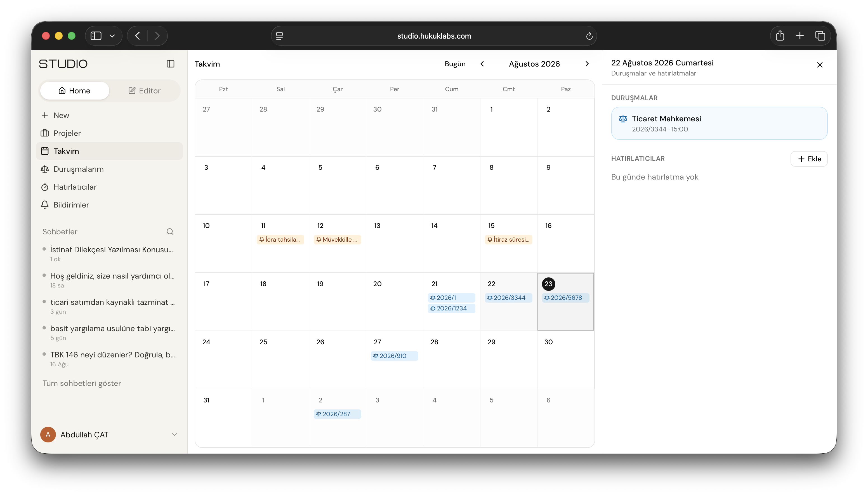
Task: Open the Hoş geldiniz chat
Action: (109, 280)
